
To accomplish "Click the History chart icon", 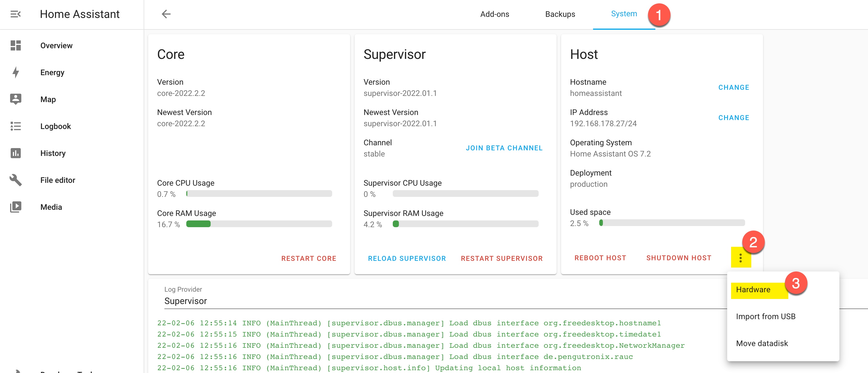I will click(x=15, y=153).
